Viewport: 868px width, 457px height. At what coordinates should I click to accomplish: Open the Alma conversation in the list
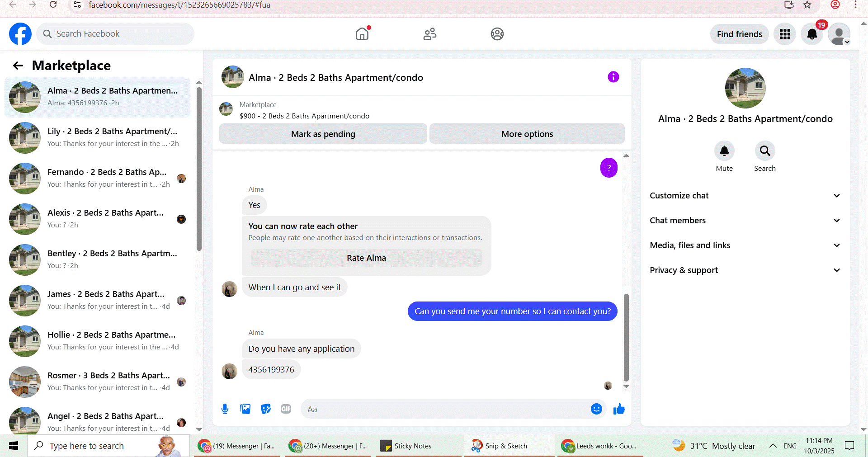tap(98, 97)
